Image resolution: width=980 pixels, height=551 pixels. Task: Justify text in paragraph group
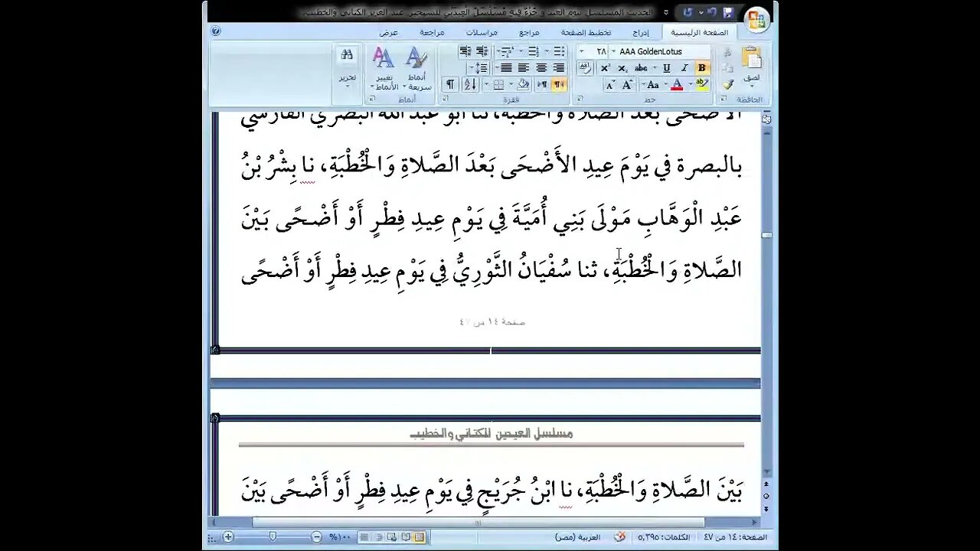click(506, 68)
